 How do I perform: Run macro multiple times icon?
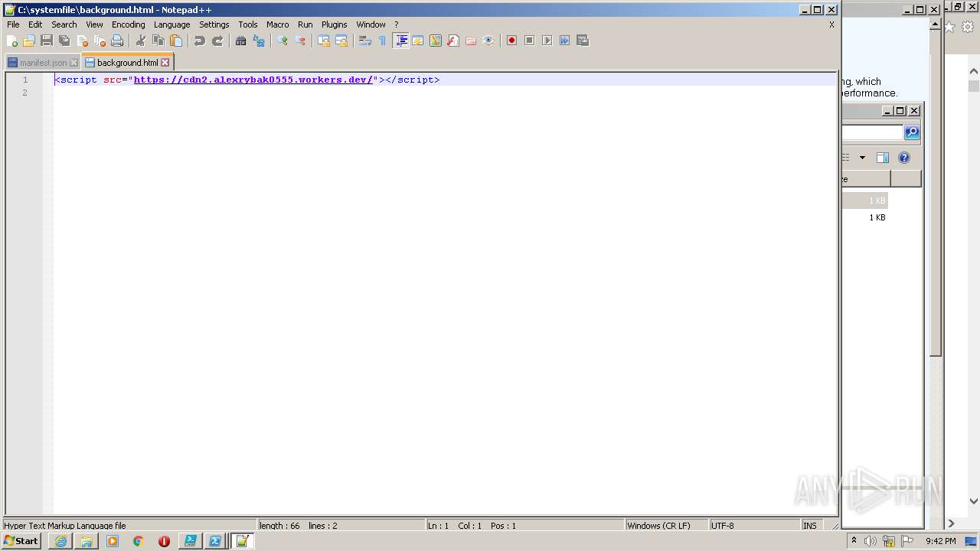(x=565, y=41)
